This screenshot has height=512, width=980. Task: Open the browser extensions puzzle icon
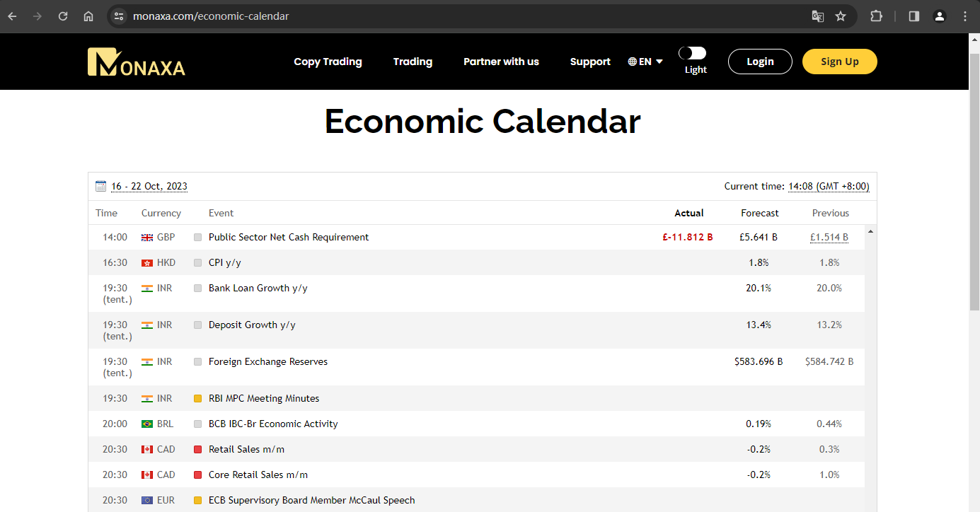(x=876, y=16)
